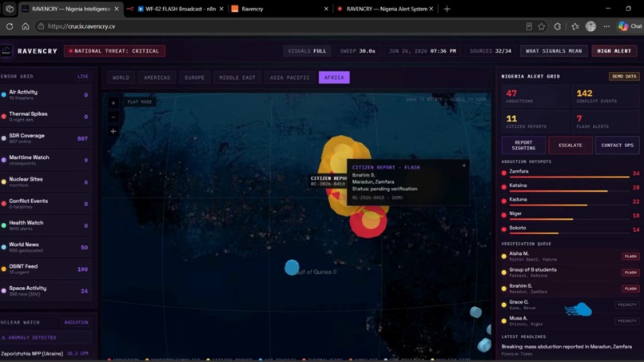644x362 pixels.
Task: Select the Middle East region tab
Action: click(x=237, y=78)
